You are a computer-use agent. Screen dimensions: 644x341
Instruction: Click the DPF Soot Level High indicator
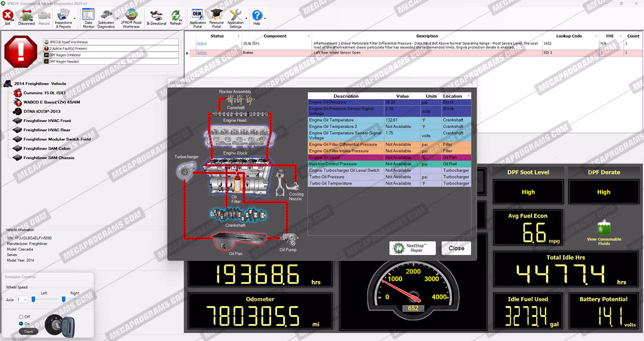point(528,192)
